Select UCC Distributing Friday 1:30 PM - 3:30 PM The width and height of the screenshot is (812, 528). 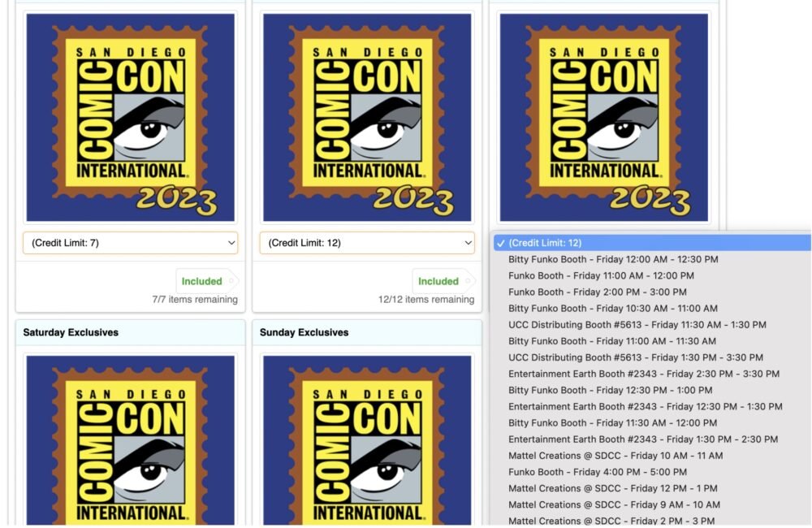635,357
